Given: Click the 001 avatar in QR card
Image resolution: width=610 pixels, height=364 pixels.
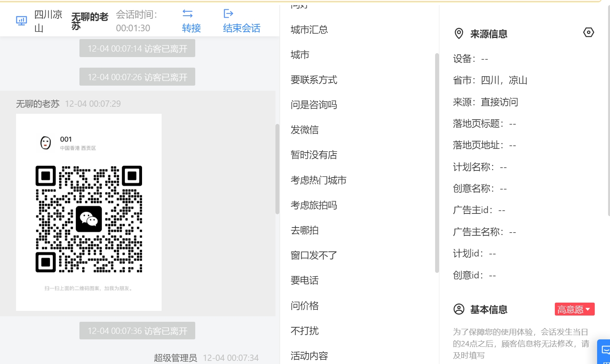Looking at the screenshot, I should (46, 143).
